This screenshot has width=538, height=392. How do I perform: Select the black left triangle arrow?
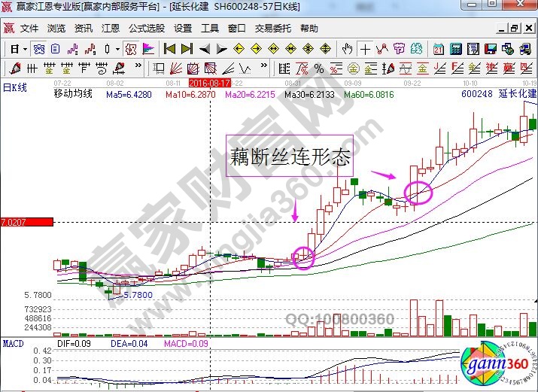205,49
